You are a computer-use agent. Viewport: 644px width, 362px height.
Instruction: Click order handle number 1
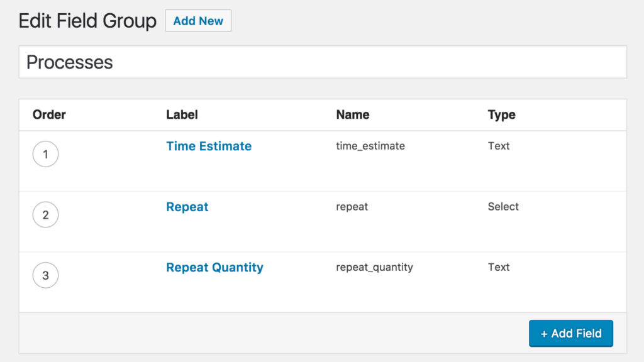[45, 154]
